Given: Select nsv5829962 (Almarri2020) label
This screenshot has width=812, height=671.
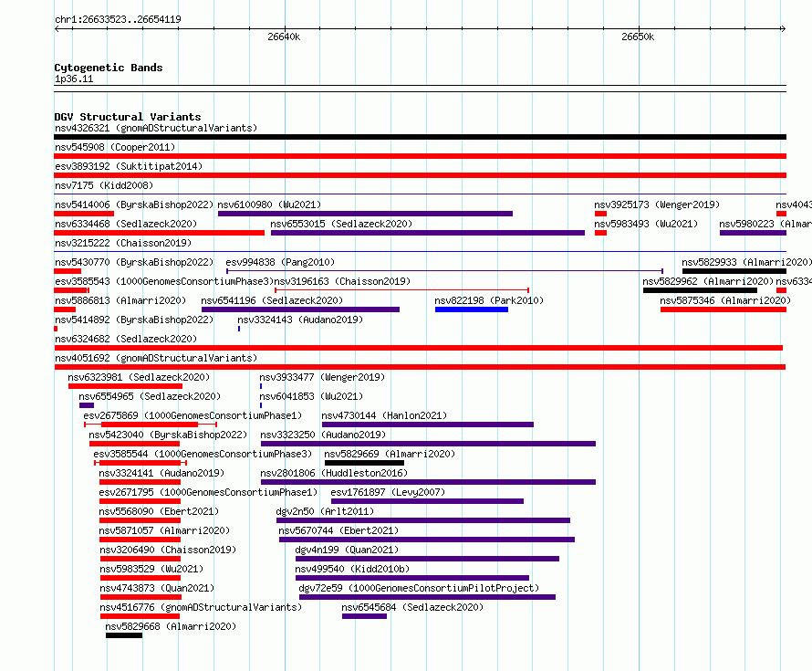Looking at the screenshot, I should pos(708,281).
